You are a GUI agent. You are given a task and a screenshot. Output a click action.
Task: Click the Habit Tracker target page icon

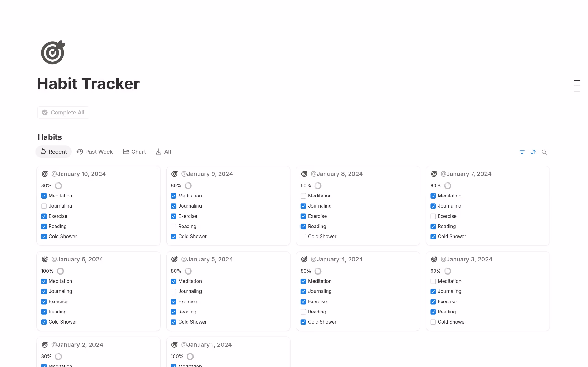pyautogui.click(x=53, y=53)
